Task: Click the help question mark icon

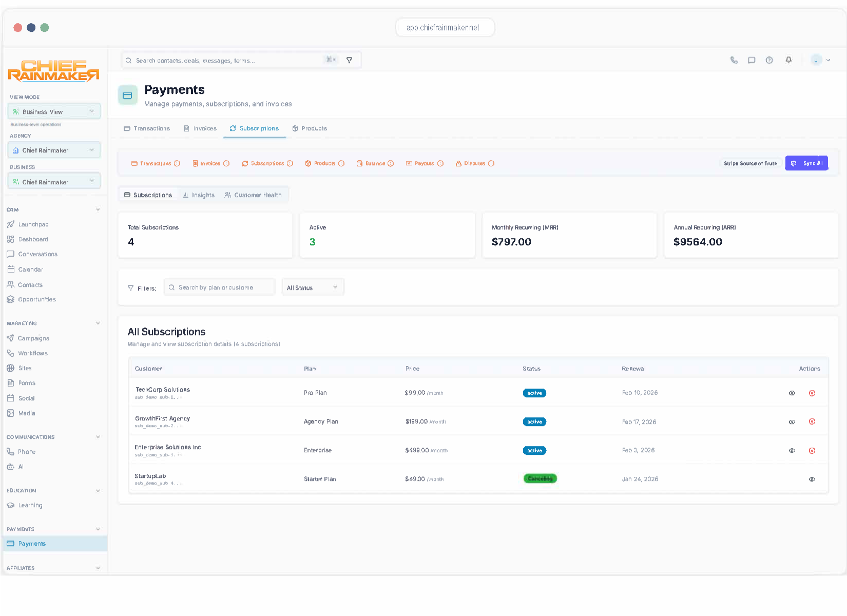Action: [769, 60]
